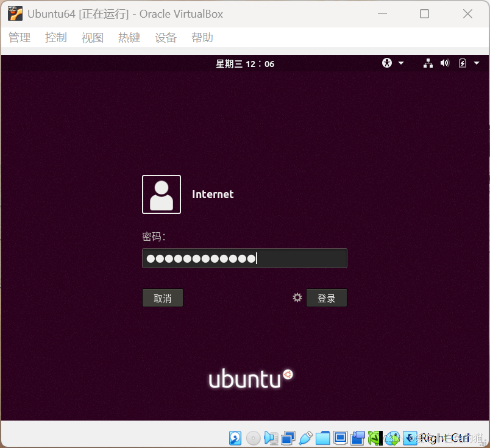
Task: Open the hard disk activity indicator
Action: point(235,438)
